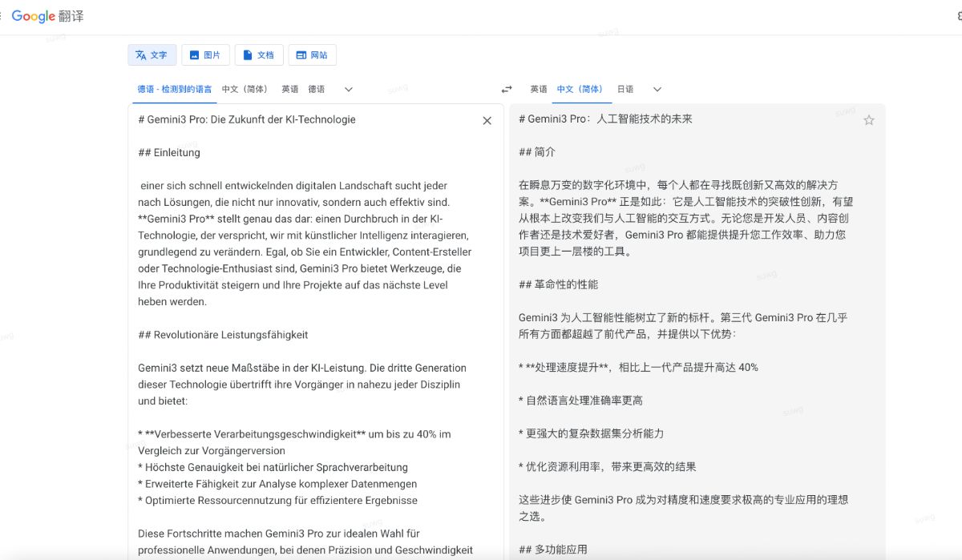The image size is (962, 560).
Task: Select the 德语 - 检测到的语言 tab
Action: [174, 89]
